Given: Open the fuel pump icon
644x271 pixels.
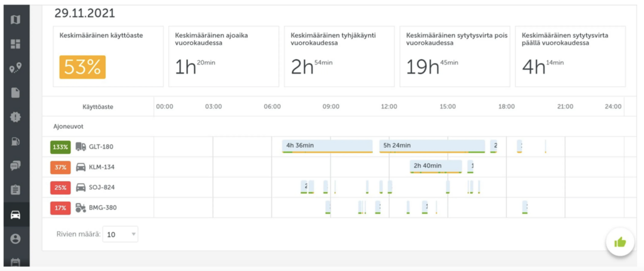Looking at the screenshot, I should pos(16,141).
